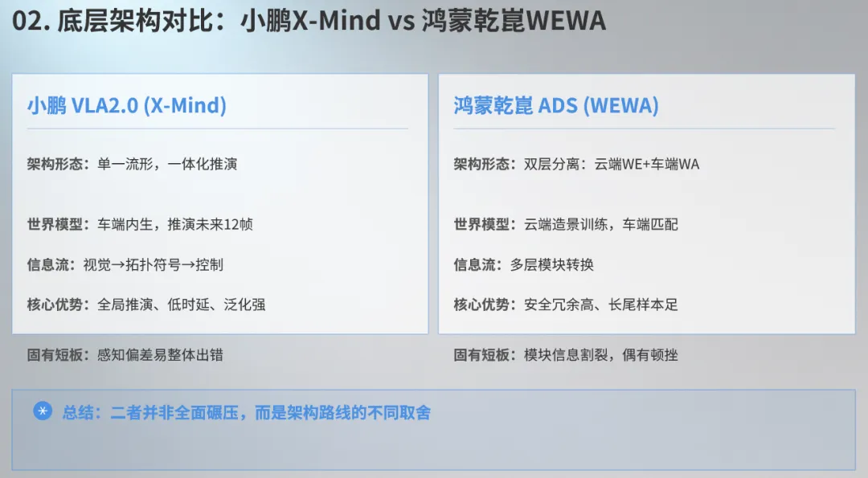Click 架构形态 单一流形 一体化推演 line
Screen dimensions: 868x478
(132, 165)
